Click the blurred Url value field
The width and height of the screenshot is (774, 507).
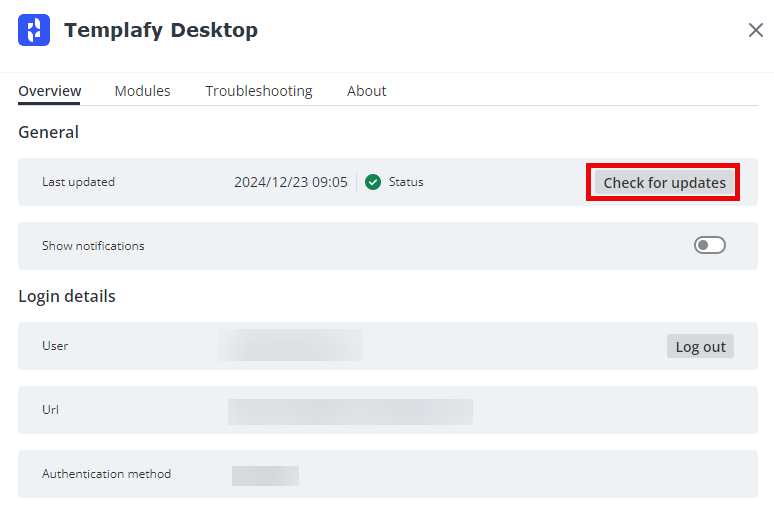click(350, 412)
